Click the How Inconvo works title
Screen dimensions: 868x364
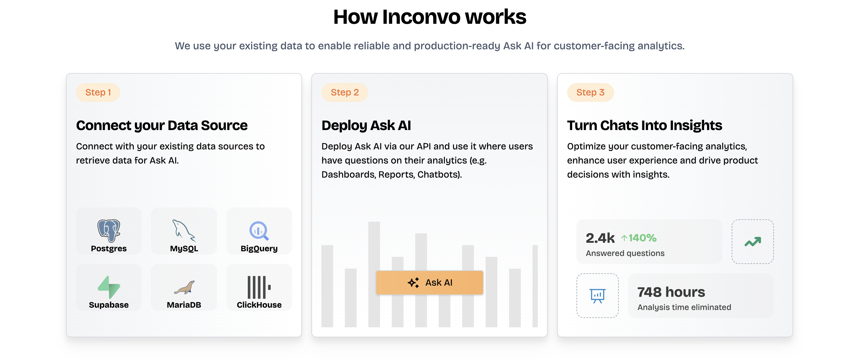pos(430,17)
